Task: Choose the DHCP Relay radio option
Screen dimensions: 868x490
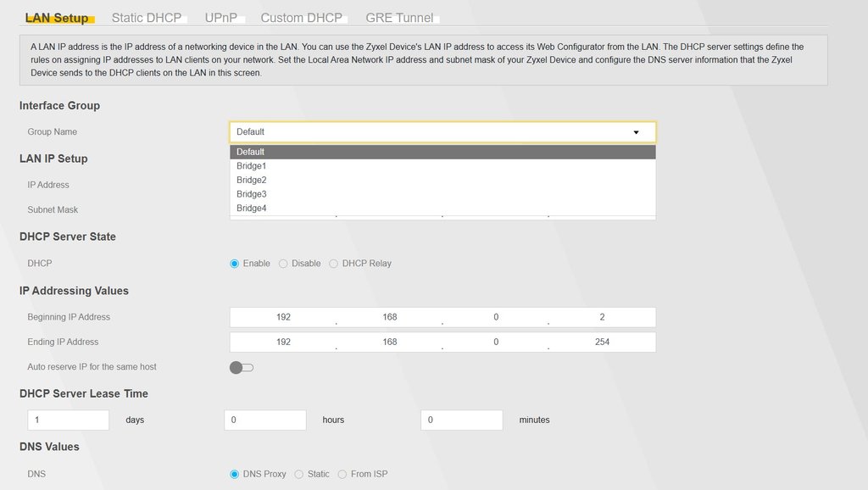Action: coord(334,264)
